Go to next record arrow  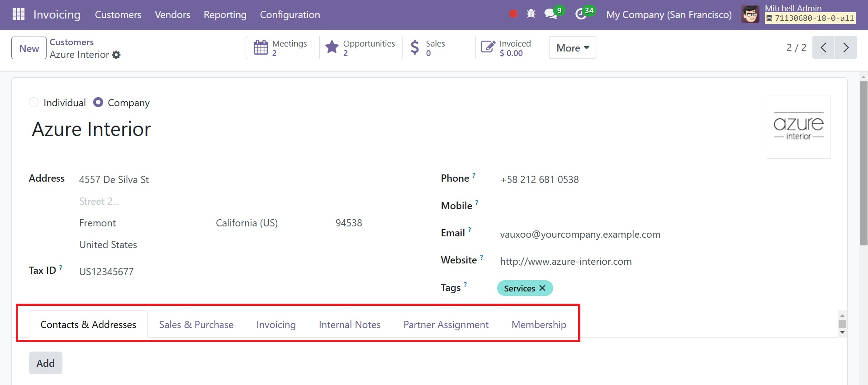click(846, 47)
